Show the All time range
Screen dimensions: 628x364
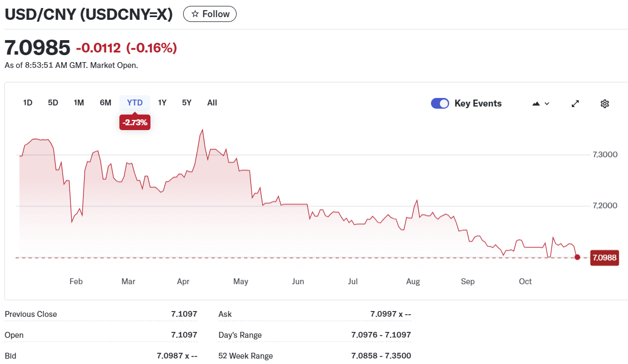coord(212,103)
